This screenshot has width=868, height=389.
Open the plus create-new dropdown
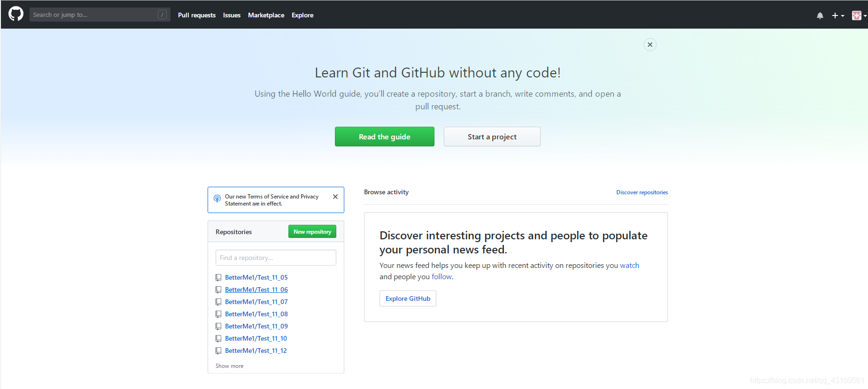(838, 15)
